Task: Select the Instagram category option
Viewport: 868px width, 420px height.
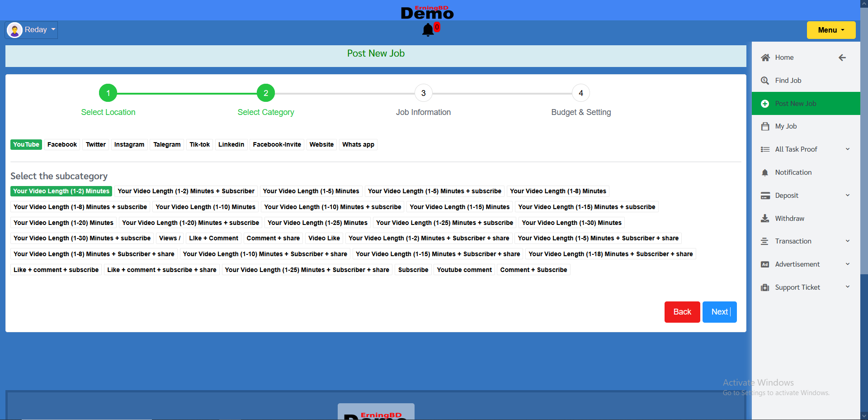Action: [129, 144]
